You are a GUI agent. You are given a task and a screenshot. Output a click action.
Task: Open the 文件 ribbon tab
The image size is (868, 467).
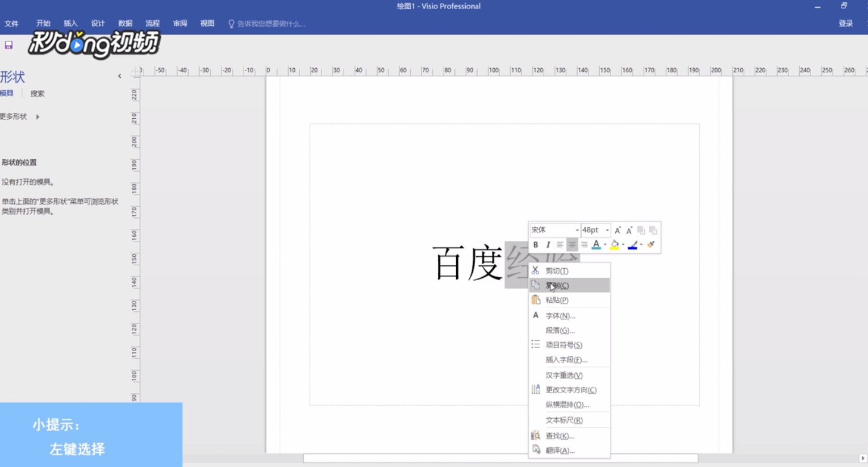coord(11,24)
